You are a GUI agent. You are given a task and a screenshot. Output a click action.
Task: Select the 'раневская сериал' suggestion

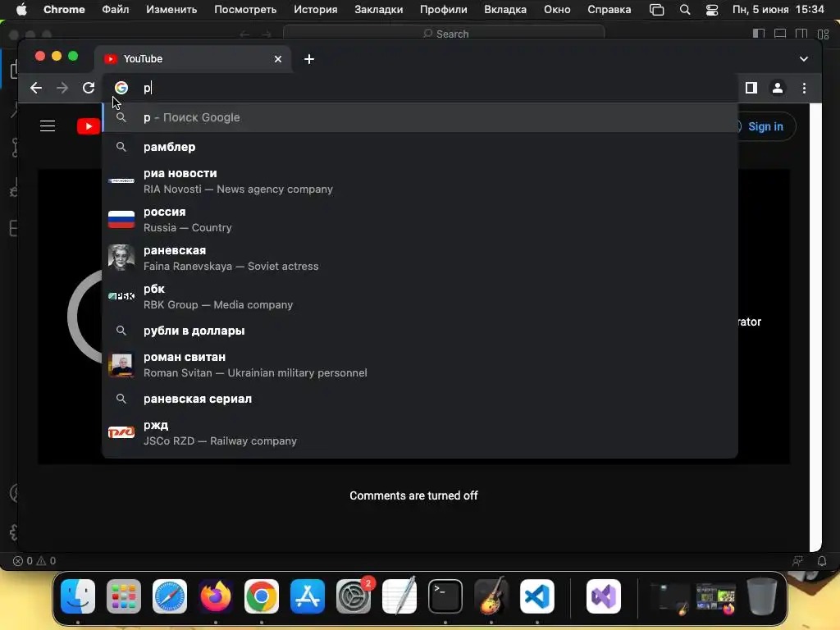(420, 399)
